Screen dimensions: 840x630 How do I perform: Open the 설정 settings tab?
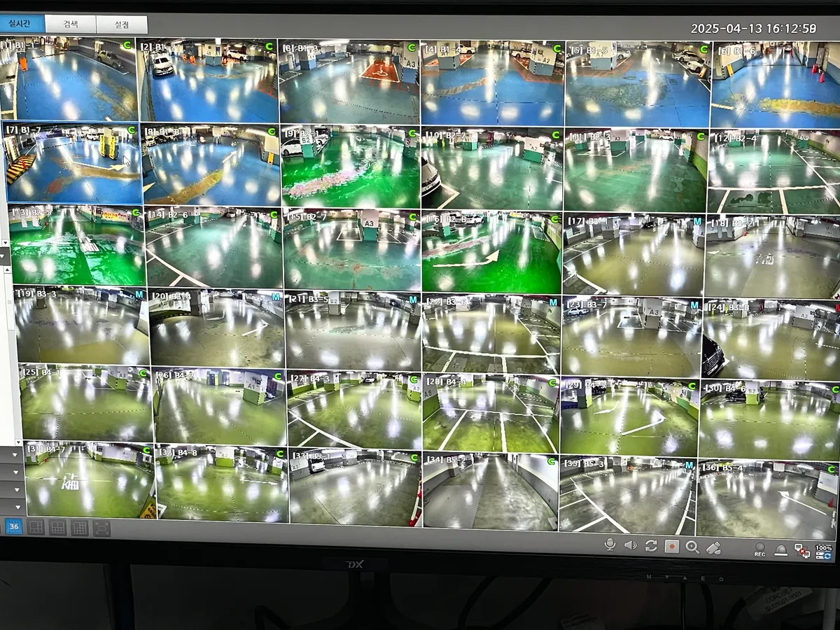(122, 24)
